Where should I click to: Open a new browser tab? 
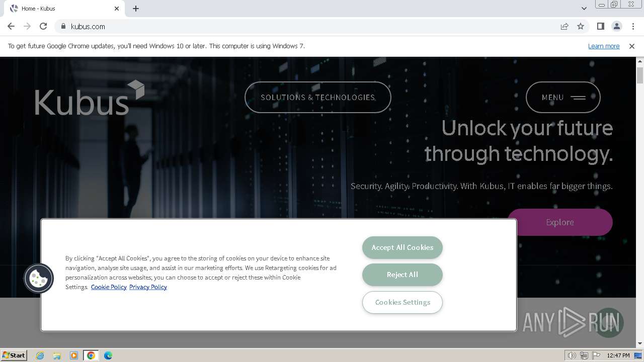click(x=136, y=9)
